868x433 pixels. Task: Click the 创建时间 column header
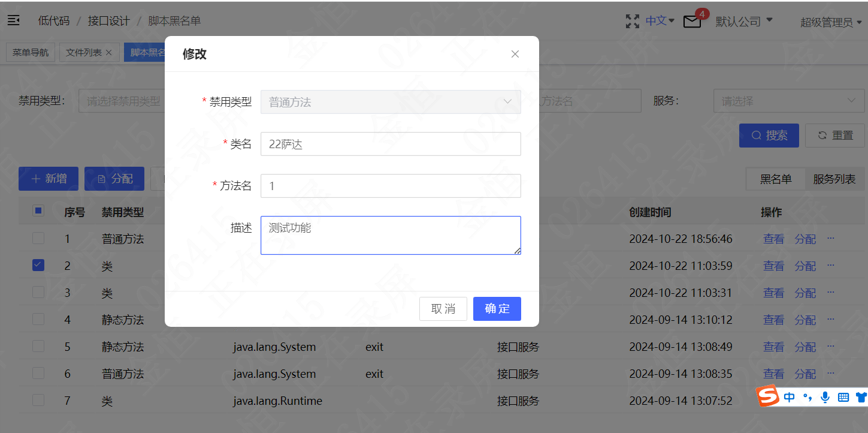tap(650, 212)
